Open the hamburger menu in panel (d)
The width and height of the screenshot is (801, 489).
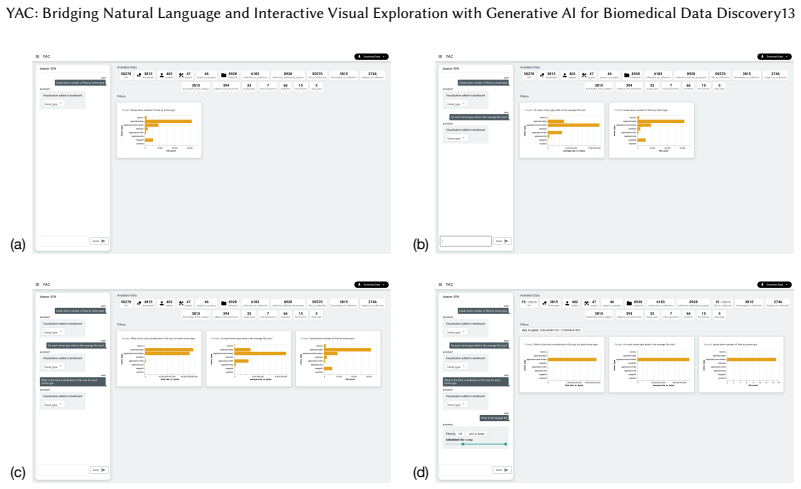tap(440, 284)
